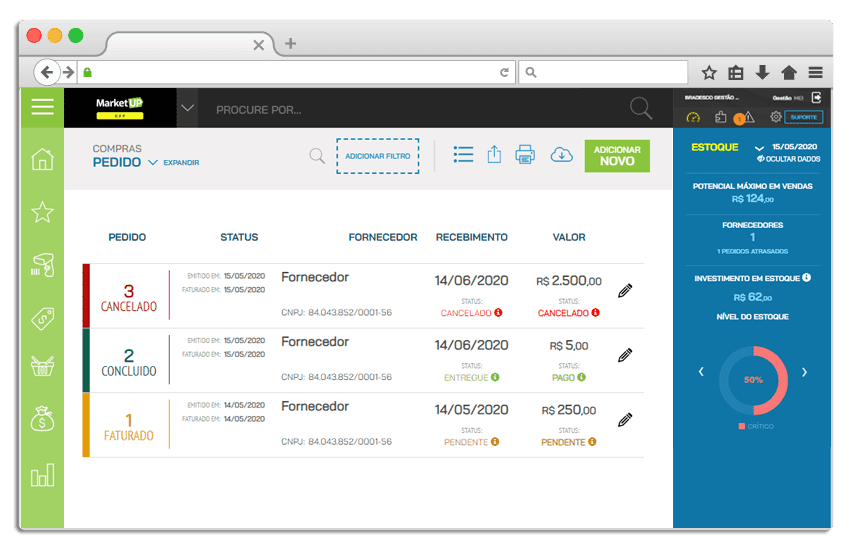The height and width of the screenshot is (550, 854).
Task: Close the browser tab
Action: [259, 45]
